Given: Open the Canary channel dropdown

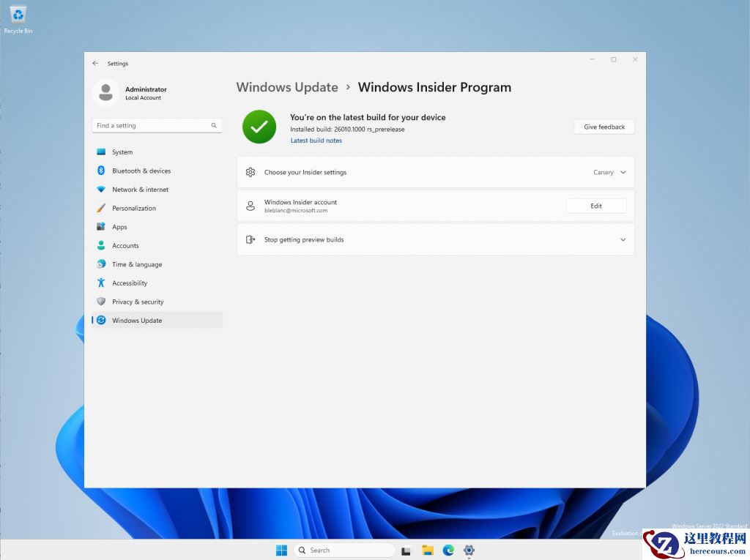Looking at the screenshot, I should click(609, 172).
